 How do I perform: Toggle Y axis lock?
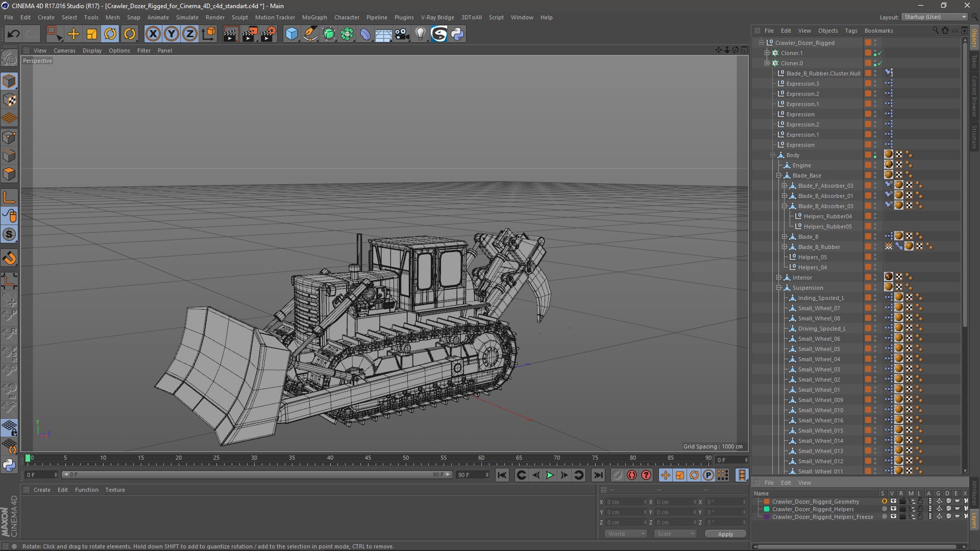171,34
